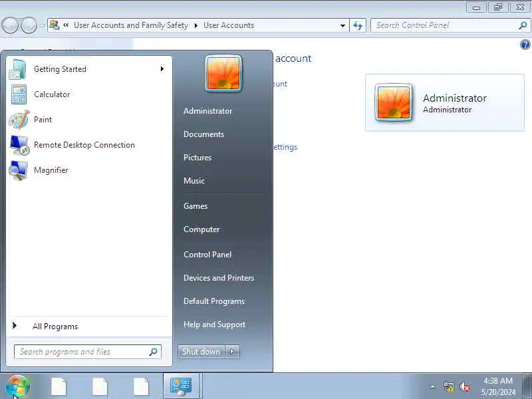This screenshot has height=399, width=532.
Task: Expand the breadcrumb arrow before User Accounts
Action: point(196,25)
